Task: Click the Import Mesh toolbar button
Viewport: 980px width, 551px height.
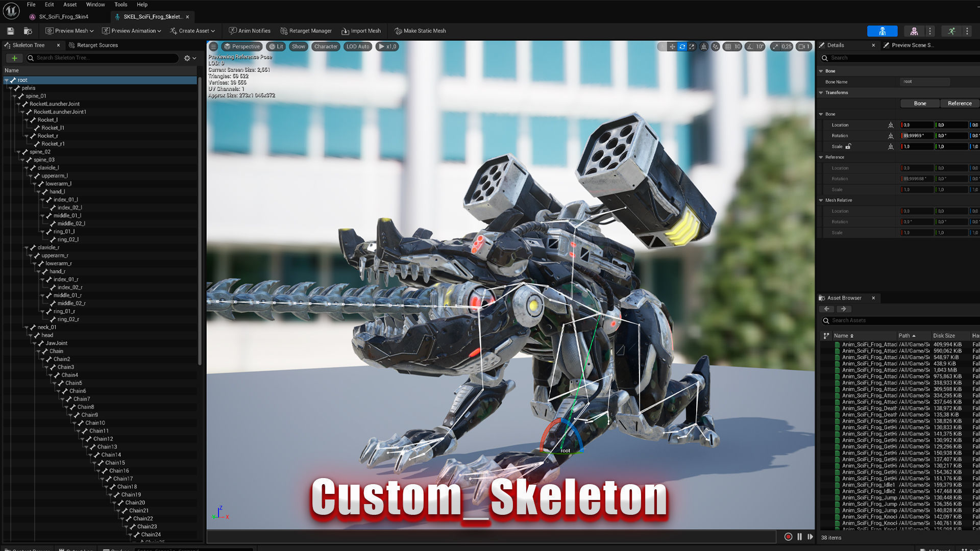Action: tap(361, 31)
